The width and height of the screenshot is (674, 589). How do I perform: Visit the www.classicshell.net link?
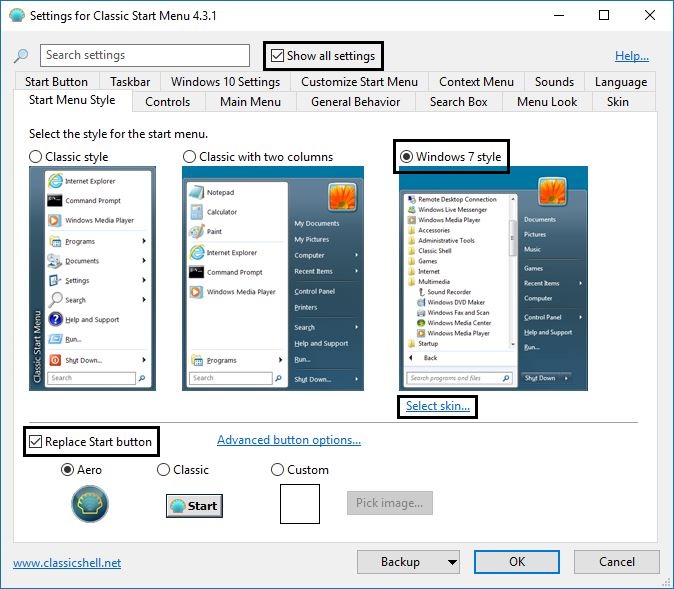click(x=67, y=563)
